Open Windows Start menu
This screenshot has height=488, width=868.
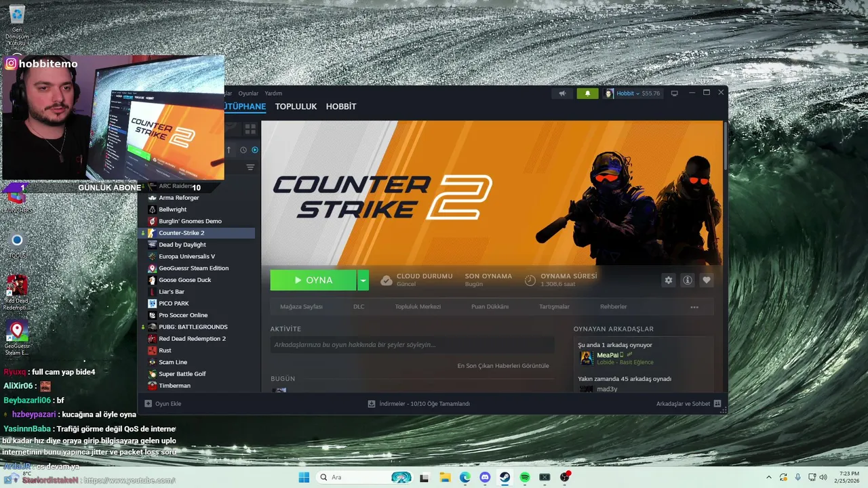coord(304,477)
